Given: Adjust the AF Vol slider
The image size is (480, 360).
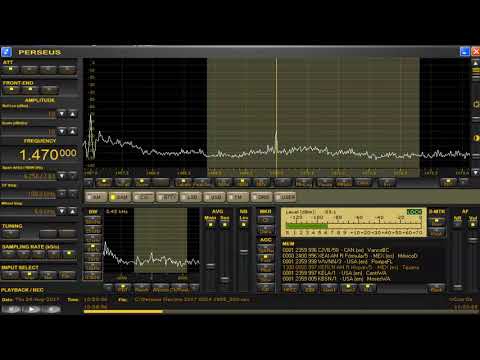Looking at the screenshot, I should click(473, 240).
